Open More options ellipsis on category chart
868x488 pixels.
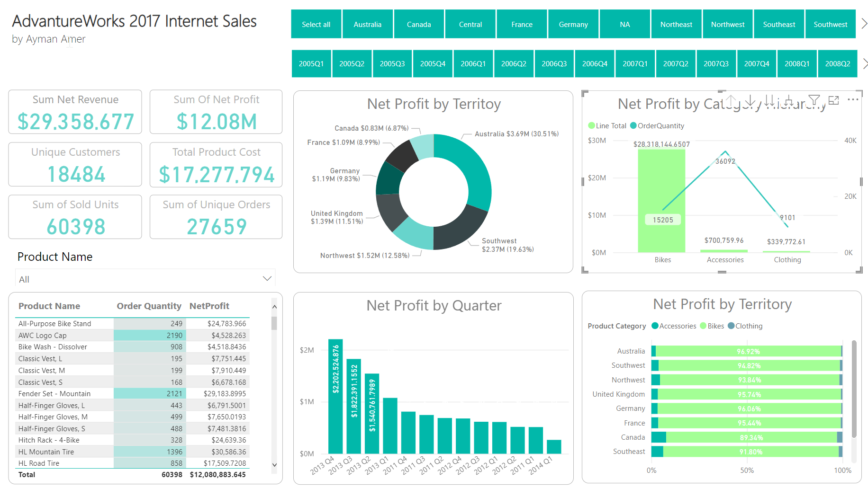click(x=853, y=100)
